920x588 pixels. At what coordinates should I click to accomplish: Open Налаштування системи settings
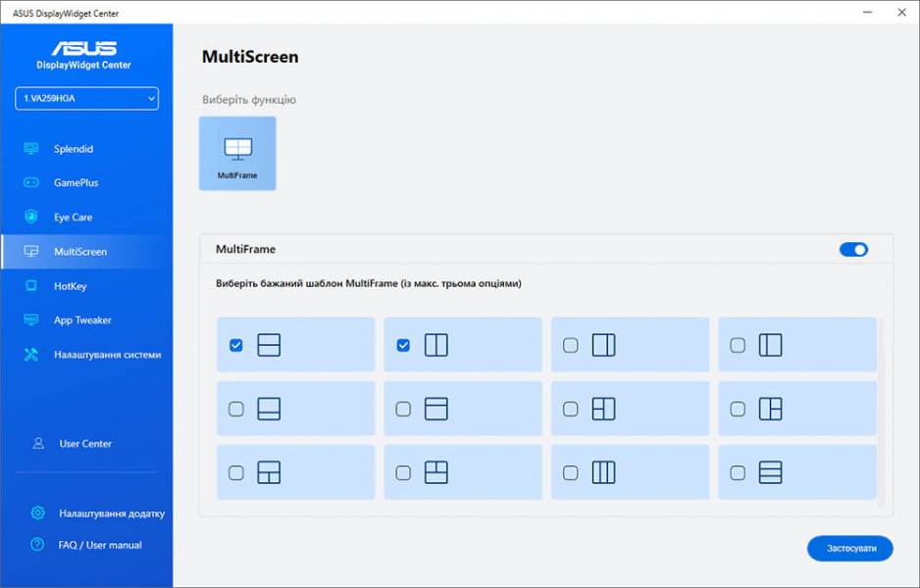(87, 355)
